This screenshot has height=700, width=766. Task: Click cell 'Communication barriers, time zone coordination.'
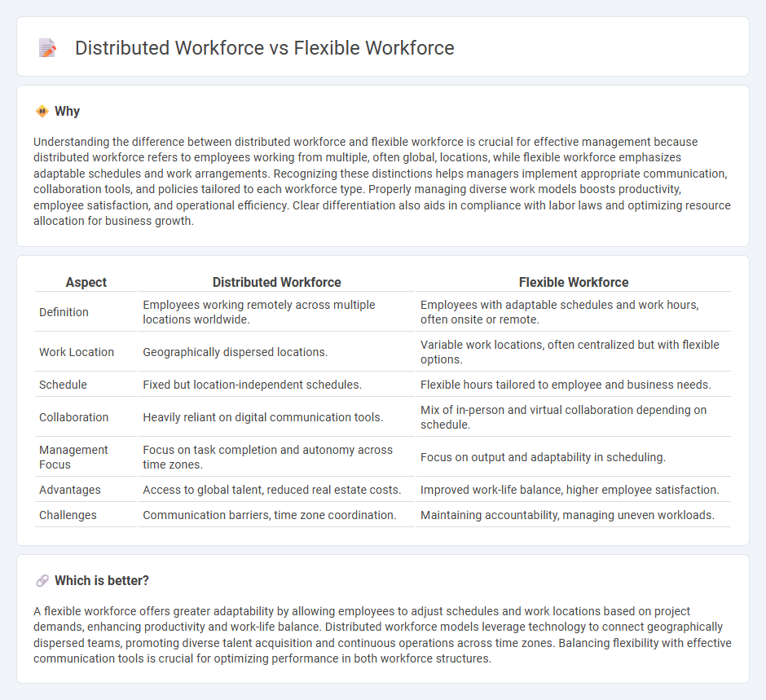tap(276, 515)
